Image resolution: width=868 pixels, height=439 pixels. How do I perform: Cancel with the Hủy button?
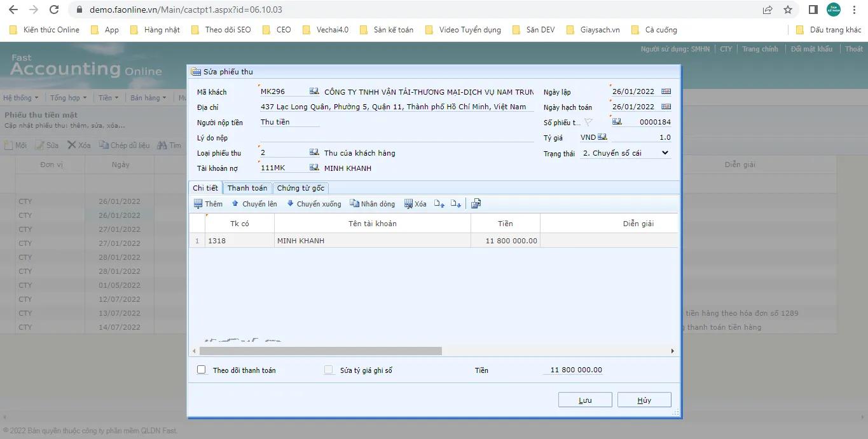pos(644,400)
